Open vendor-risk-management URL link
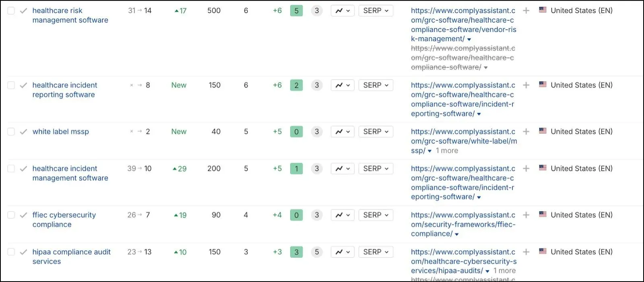The image size is (644, 282). coord(463,25)
